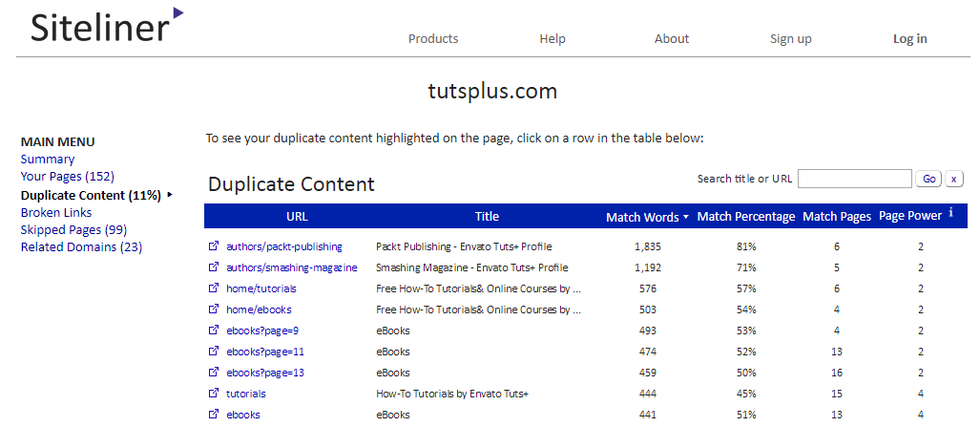Image resolution: width=980 pixels, height=427 pixels.
Task: Click the Siteliner logo
Action: (x=107, y=26)
